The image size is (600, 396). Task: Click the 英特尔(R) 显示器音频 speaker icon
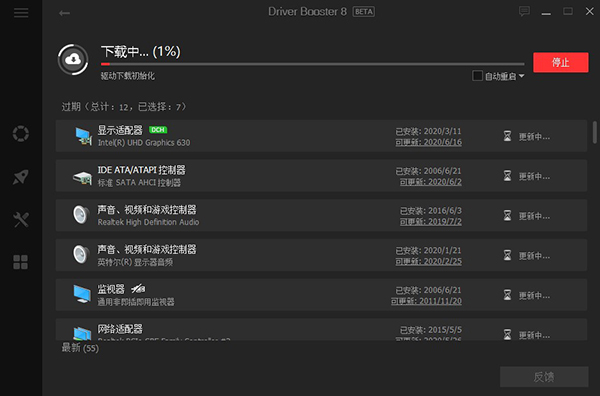click(x=81, y=255)
